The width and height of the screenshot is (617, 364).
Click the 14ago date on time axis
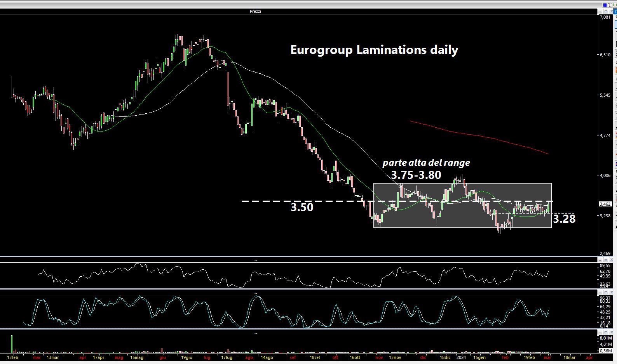tap(267, 357)
